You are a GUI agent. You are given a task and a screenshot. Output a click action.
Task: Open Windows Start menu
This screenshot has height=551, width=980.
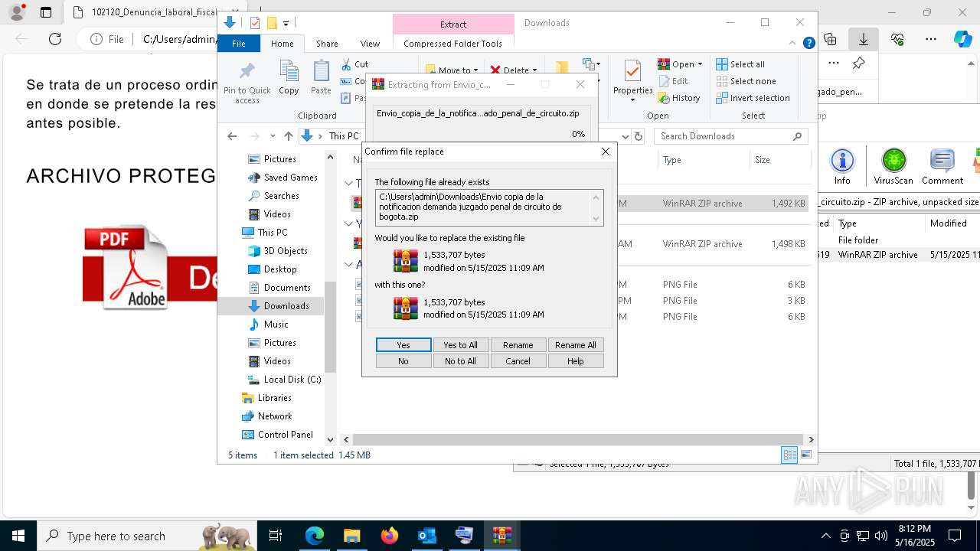(x=18, y=536)
